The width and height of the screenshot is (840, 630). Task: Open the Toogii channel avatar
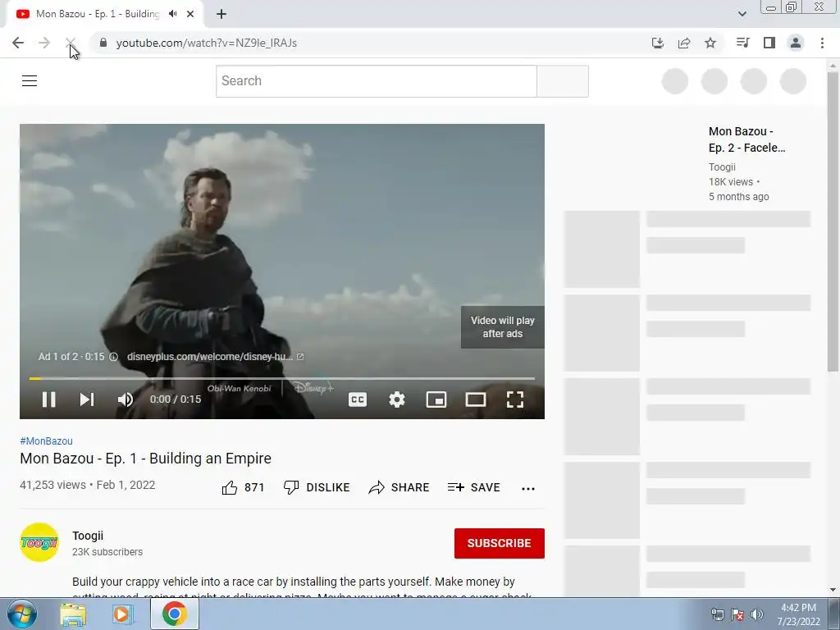click(39, 542)
